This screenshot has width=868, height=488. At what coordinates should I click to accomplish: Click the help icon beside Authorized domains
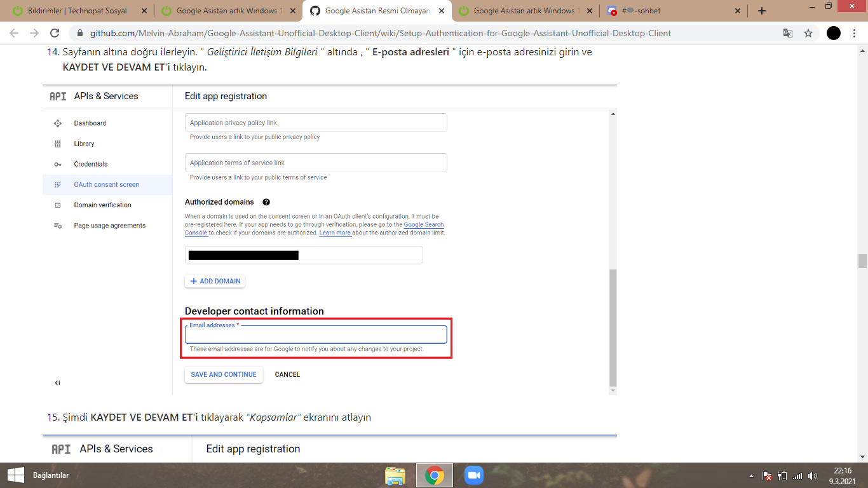click(x=266, y=202)
